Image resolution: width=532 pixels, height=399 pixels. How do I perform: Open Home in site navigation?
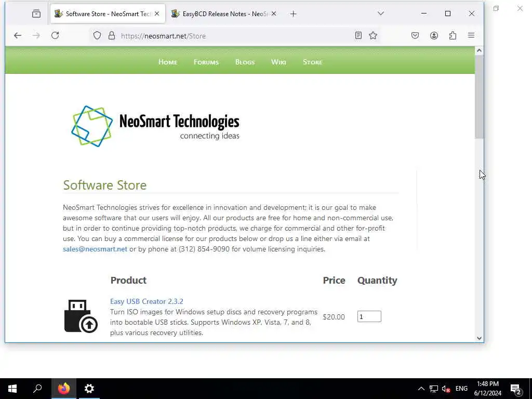tap(168, 62)
